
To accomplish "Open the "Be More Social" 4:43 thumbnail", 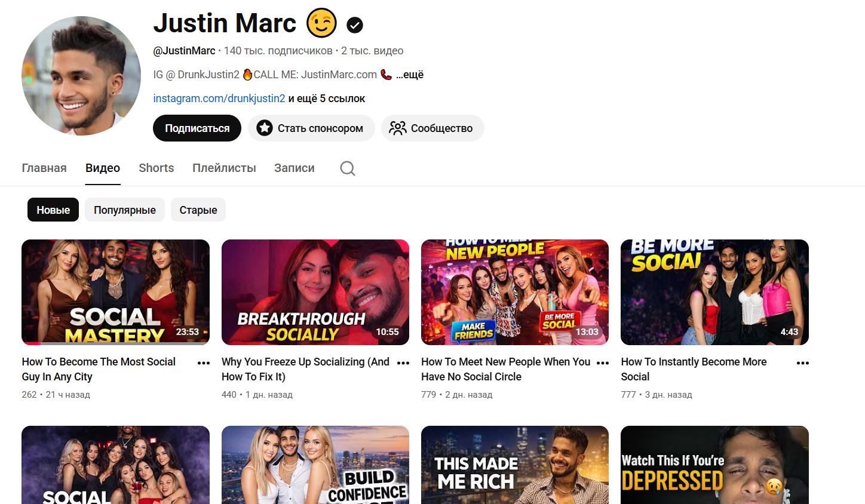I will (714, 292).
